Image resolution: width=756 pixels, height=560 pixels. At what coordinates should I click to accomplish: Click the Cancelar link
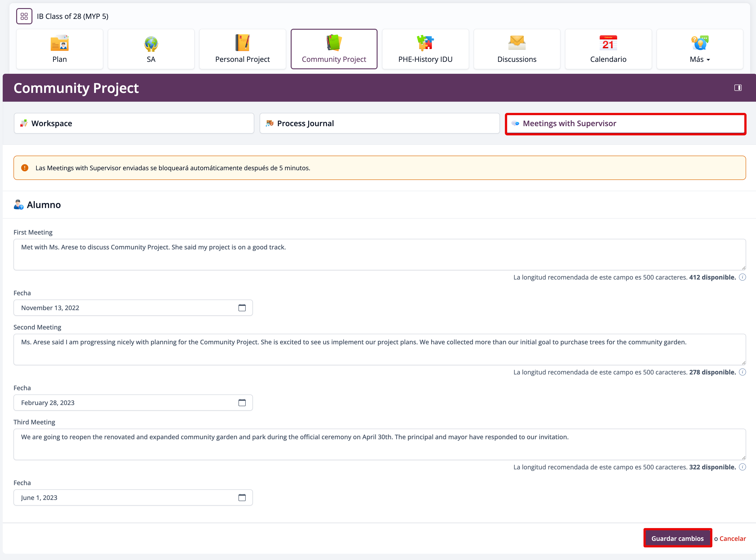(x=732, y=538)
